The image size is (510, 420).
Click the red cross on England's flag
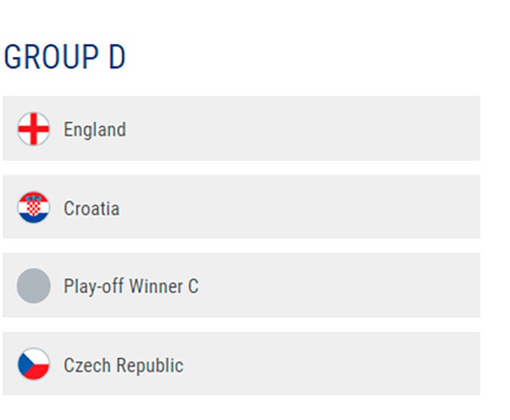coord(33,129)
